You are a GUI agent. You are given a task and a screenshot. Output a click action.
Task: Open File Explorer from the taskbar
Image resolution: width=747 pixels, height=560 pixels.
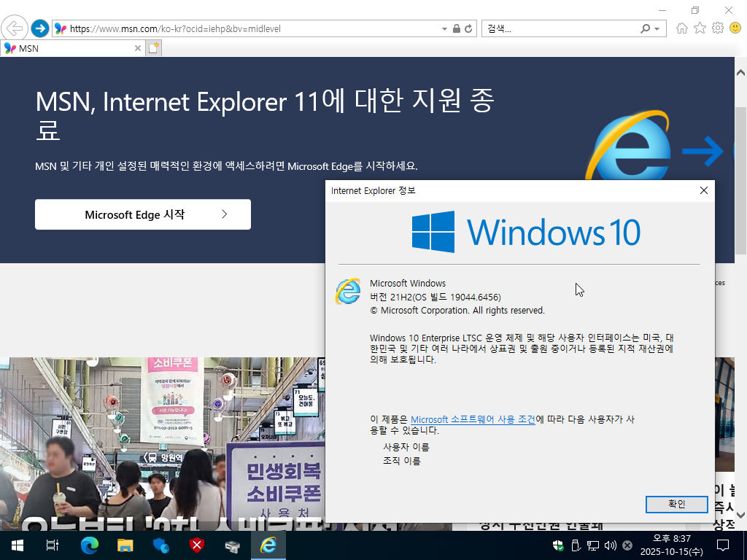pyautogui.click(x=125, y=545)
